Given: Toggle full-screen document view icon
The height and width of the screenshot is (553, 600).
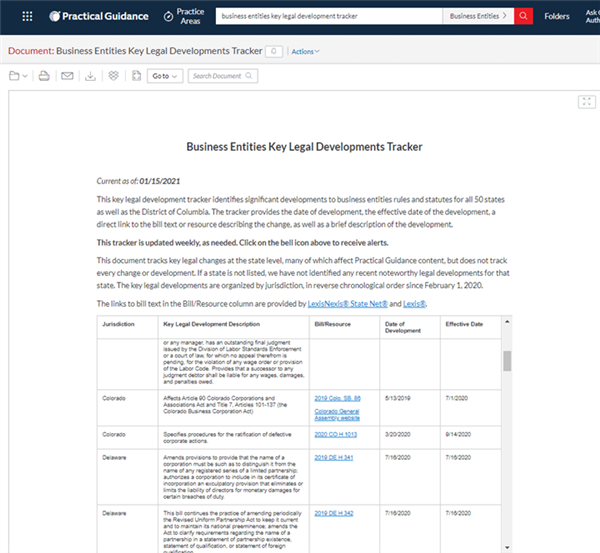Looking at the screenshot, I should coord(587,102).
